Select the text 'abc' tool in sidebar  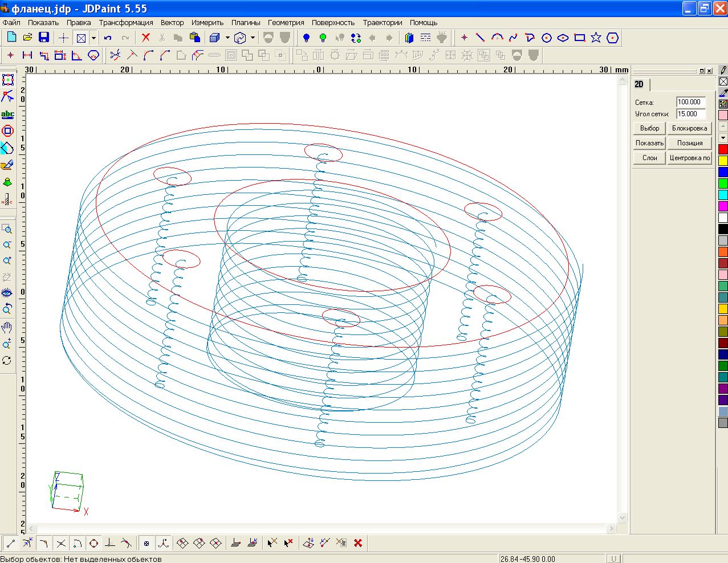pyautogui.click(x=7, y=114)
